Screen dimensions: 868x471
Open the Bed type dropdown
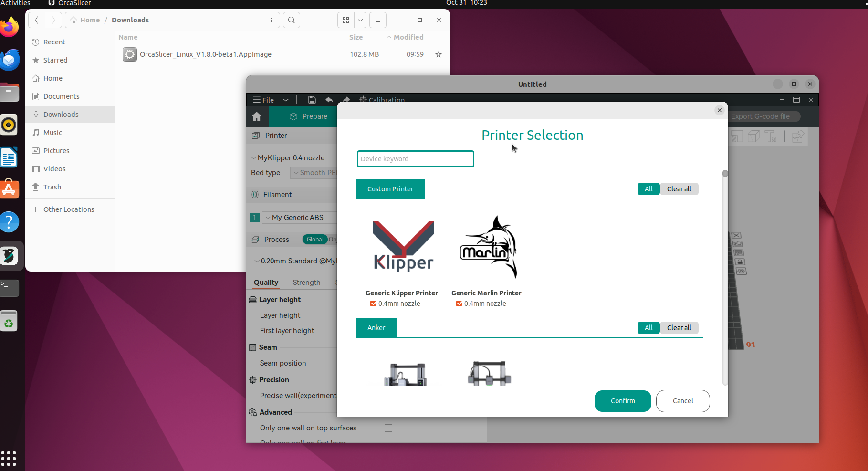pos(314,173)
